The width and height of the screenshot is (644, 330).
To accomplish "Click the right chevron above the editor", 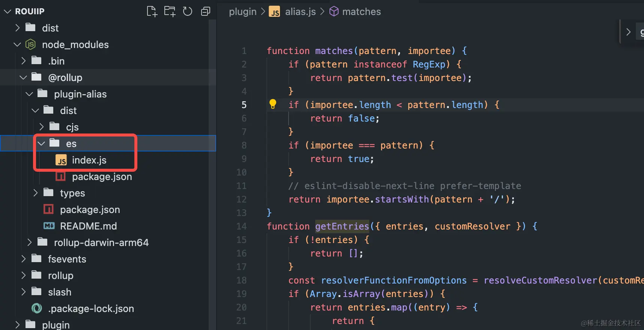I will [x=628, y=32].
